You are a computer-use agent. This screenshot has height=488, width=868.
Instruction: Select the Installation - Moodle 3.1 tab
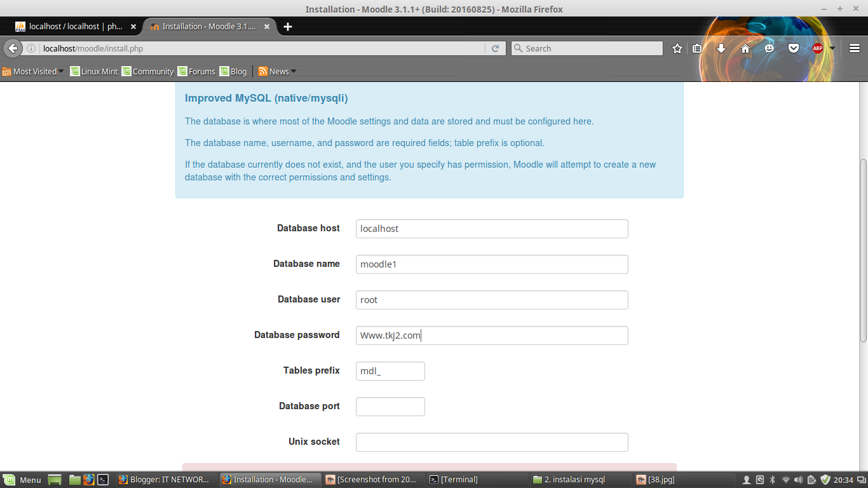click(x=208, y=27)
